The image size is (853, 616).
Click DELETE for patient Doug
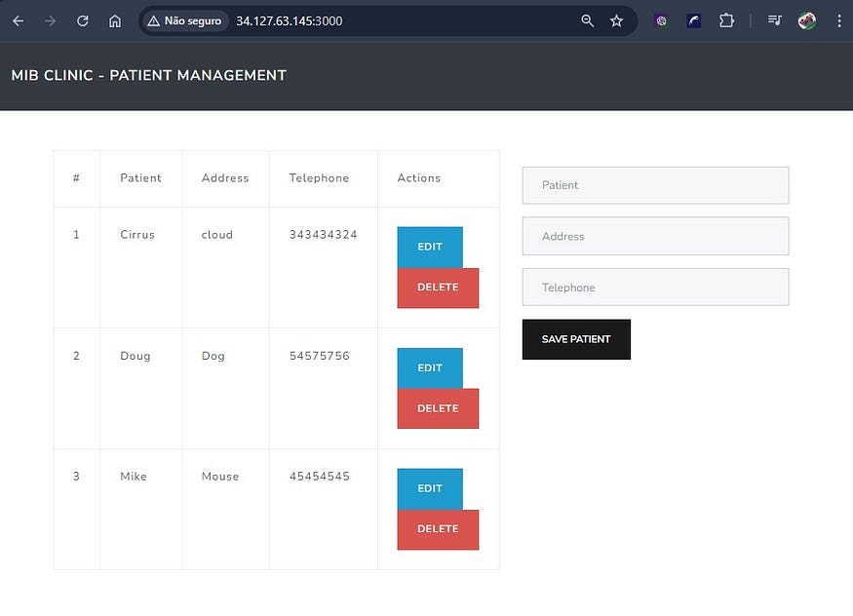pyautogui.click(x=438, y=408)
